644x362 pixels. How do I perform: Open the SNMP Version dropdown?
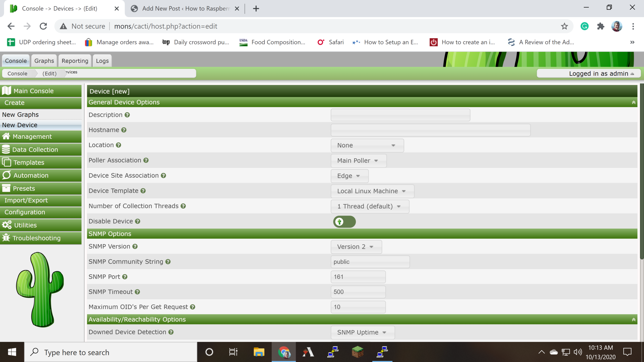[x=356, y=247]
